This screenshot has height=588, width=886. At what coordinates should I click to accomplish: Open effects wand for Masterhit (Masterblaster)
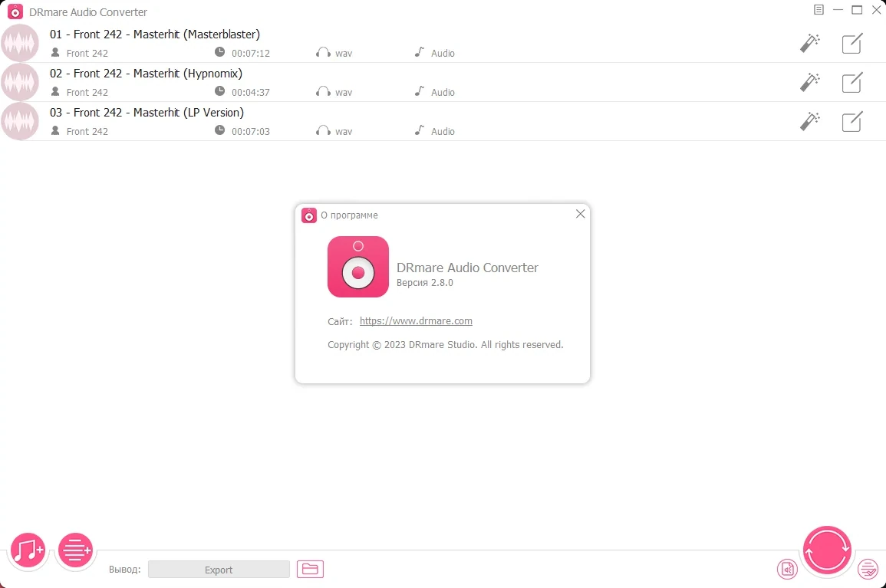coord(810,43)
